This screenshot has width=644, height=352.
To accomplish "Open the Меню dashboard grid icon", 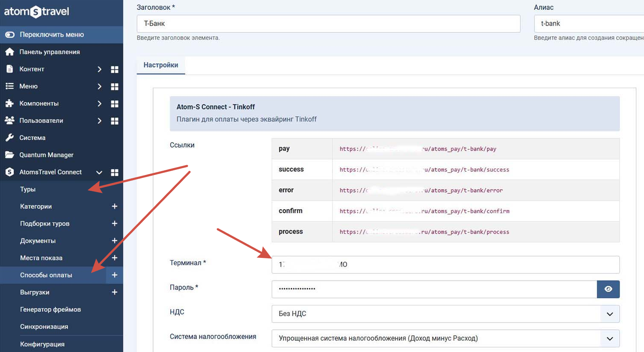I will coord(115,86).
